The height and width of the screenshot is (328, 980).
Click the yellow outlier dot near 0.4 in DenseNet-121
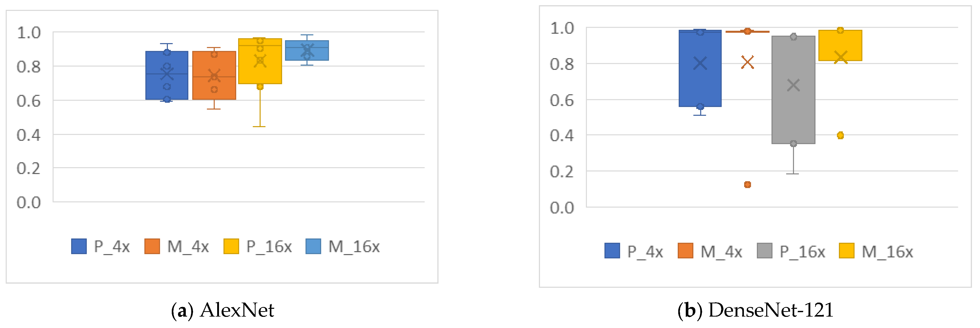coord(840,135)
